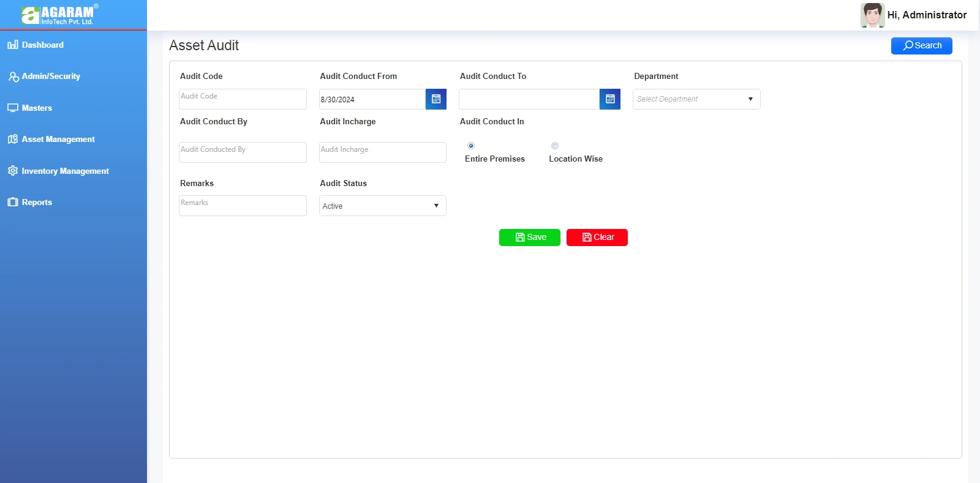Screen dimensions: 980x483
Task: Click the Agaram InfoTech logo
Action: (59, 15)
